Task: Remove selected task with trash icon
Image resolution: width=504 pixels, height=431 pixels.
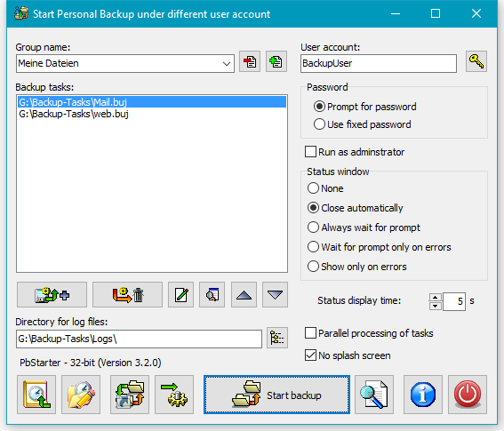Action: pyautogui.click(x=128, y=295)
